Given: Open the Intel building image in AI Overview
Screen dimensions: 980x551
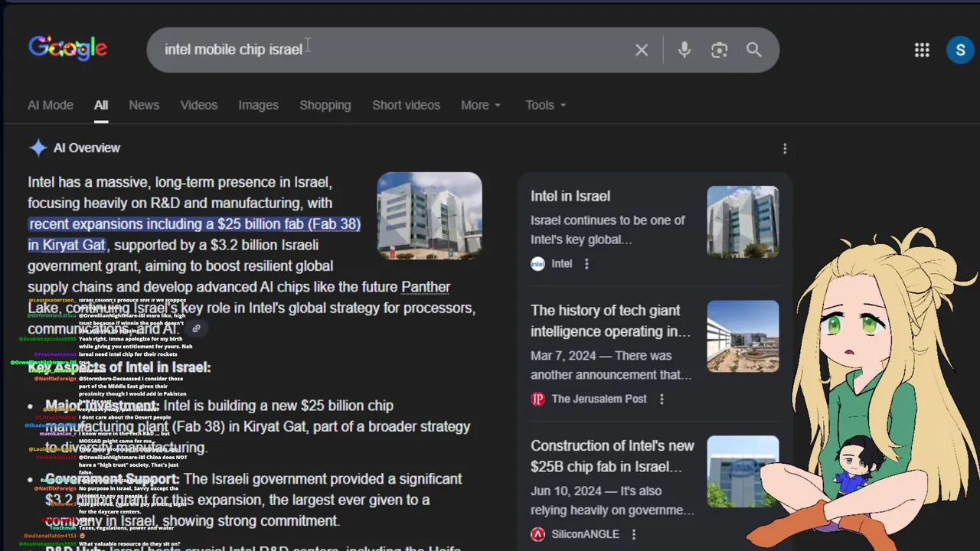Looking at the screenshot, I should coord(430,216).
